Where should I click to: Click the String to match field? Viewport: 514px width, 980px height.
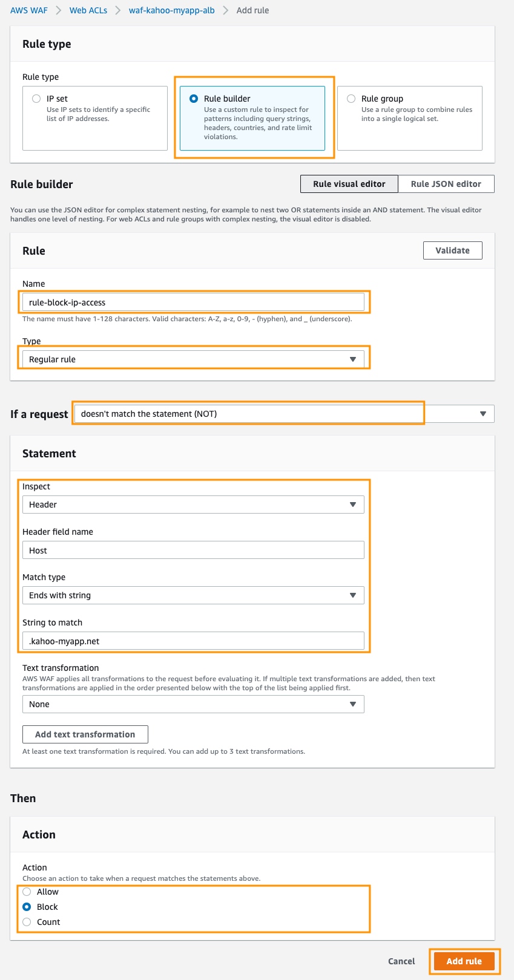coord(193,641)
